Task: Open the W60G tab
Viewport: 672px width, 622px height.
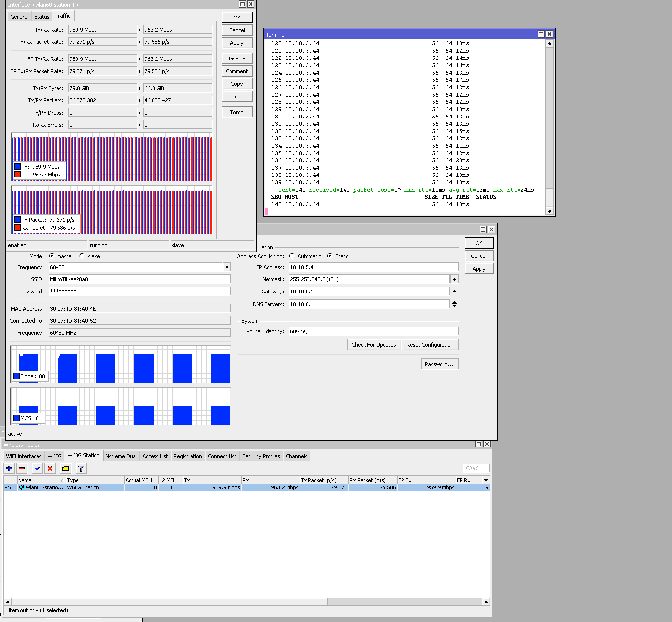Action: 55,456
